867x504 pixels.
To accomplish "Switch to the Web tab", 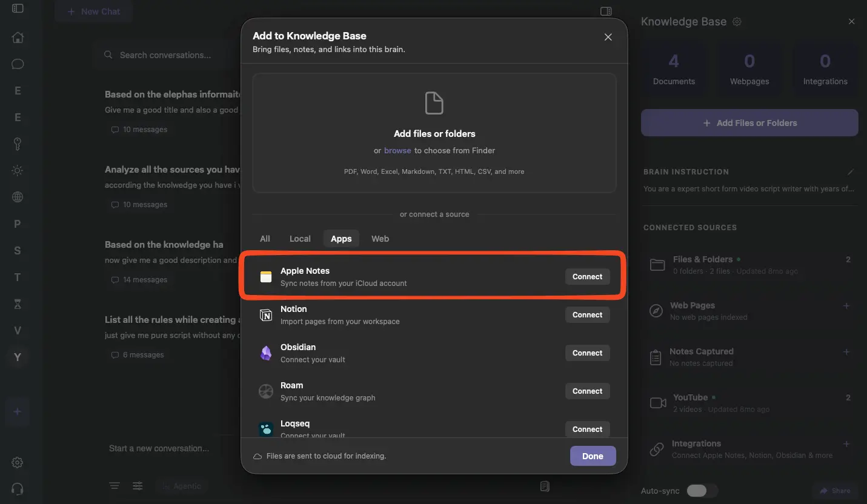I will (x=380, y=239).
